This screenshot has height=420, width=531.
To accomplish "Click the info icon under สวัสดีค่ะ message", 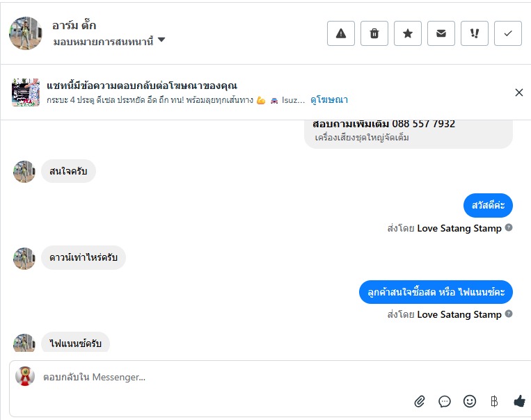I will coord(509,227).
